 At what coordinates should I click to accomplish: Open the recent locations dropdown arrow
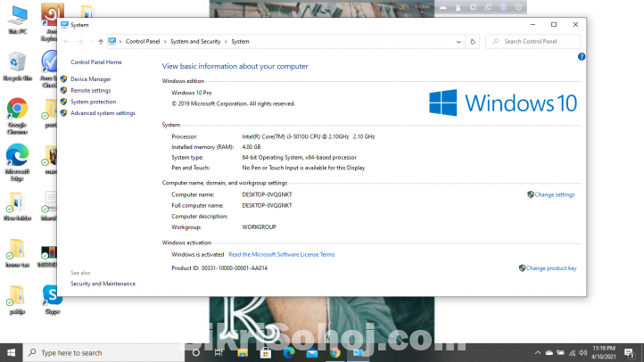pyautogui.click(x=91, y=41)
